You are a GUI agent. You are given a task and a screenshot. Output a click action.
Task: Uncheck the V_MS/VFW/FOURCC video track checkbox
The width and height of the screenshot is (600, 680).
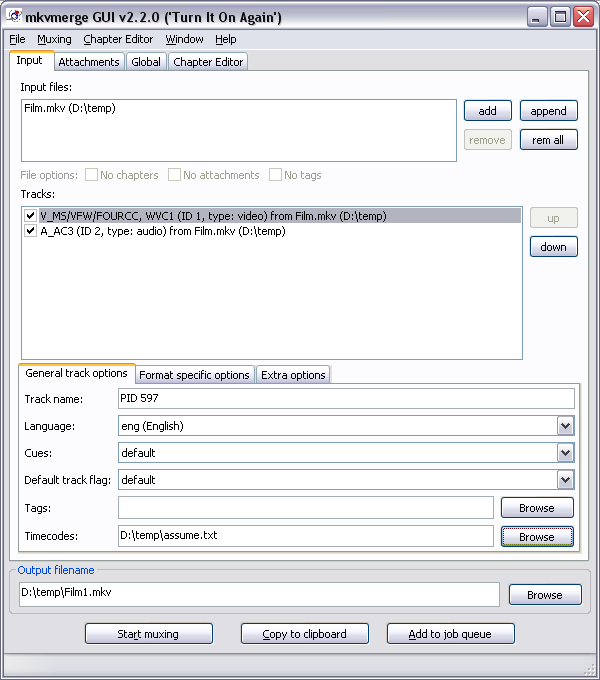tap(31, 215)
